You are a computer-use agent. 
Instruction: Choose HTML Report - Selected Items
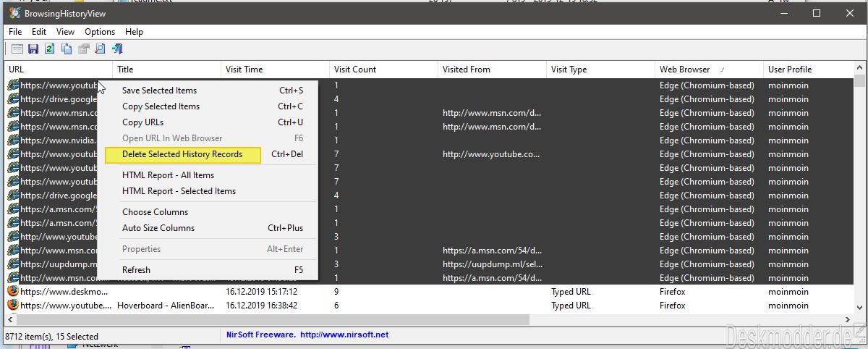(x=208, y=191)
